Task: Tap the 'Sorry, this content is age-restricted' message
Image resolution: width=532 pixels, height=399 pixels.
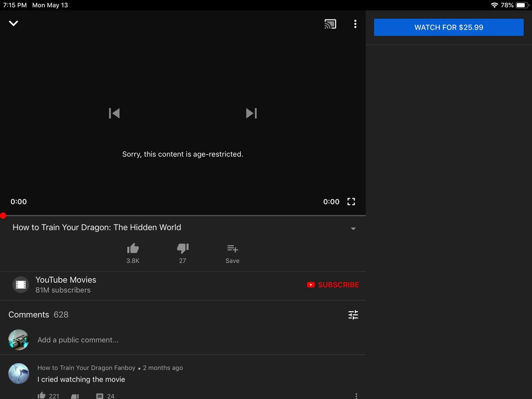Action: 183,154
